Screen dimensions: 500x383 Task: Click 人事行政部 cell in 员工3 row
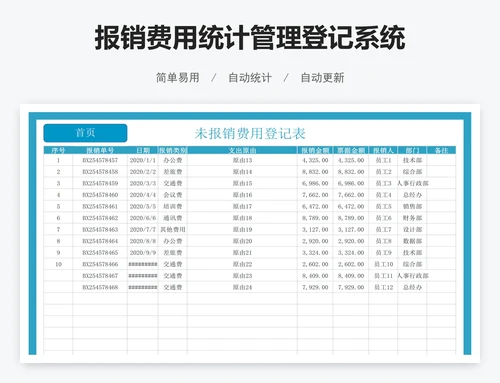412,183
